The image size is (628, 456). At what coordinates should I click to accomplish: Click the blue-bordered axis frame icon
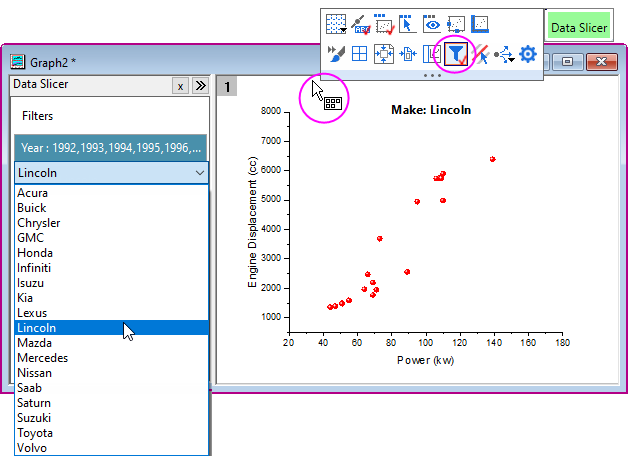480,24
